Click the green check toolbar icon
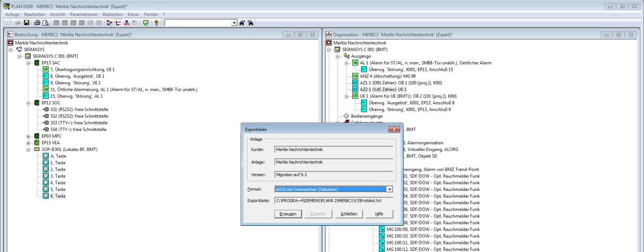The image size is (644, 252). [x=146, y=23]
